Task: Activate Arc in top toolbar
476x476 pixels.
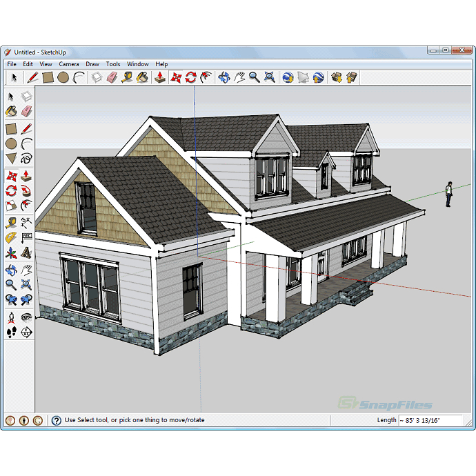Action: [79, 77]
